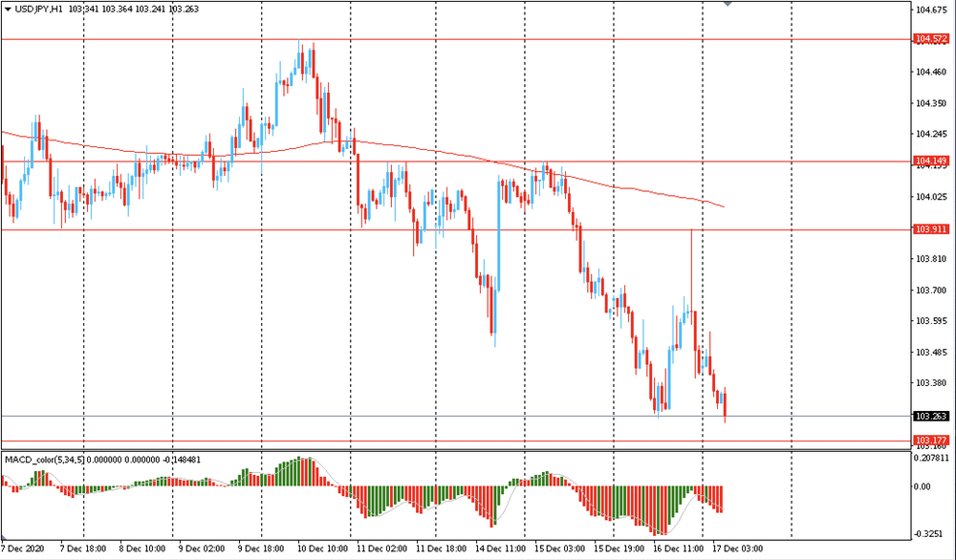The width and height of the screenshot is (956, 560).
Task: Click the 11 Dec 02:00 time label
Action: 381,549
